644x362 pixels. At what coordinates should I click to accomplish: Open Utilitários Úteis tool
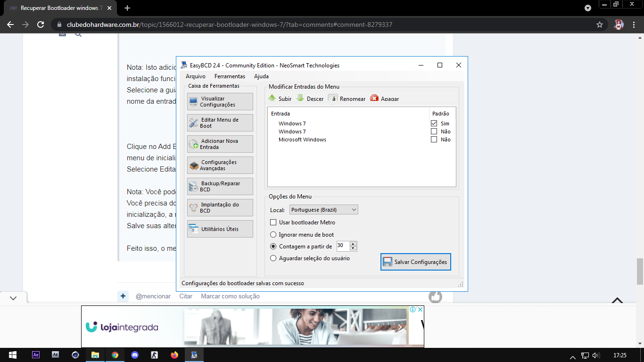tap(220, 229)
